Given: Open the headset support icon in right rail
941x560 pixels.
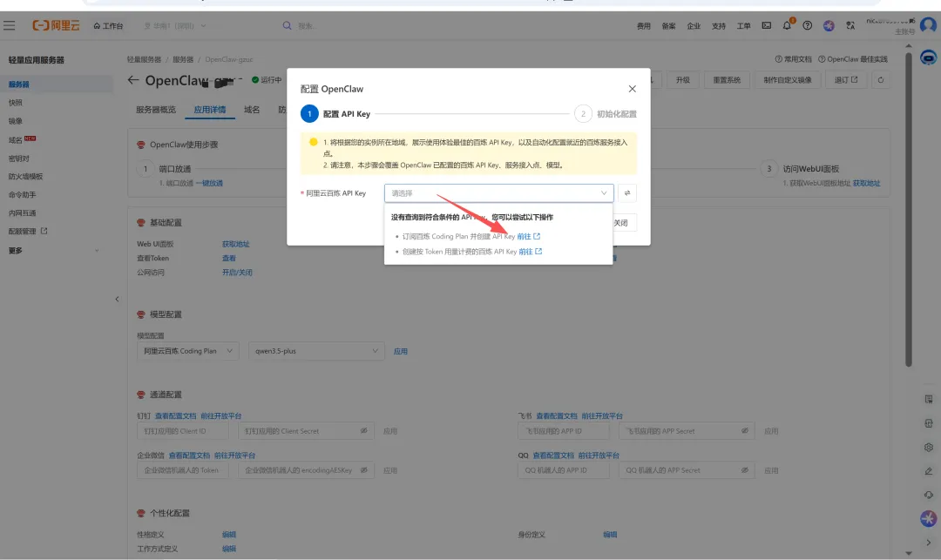Looking at the screenshot, I should [x=929, y=496].
